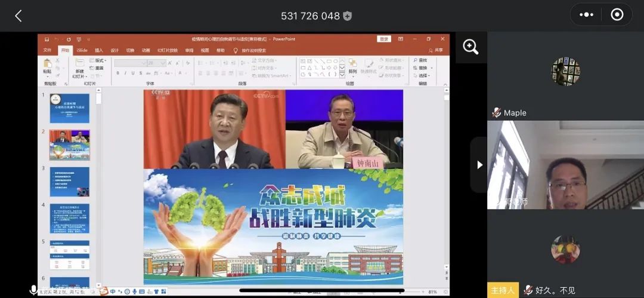
Task: Click the increase font size icon
Action: tap(169, 63)
